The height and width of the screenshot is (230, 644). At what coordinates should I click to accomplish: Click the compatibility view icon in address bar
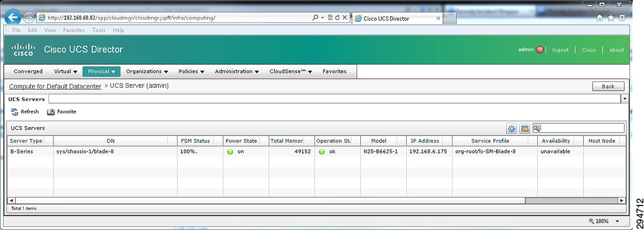point(330,18)
